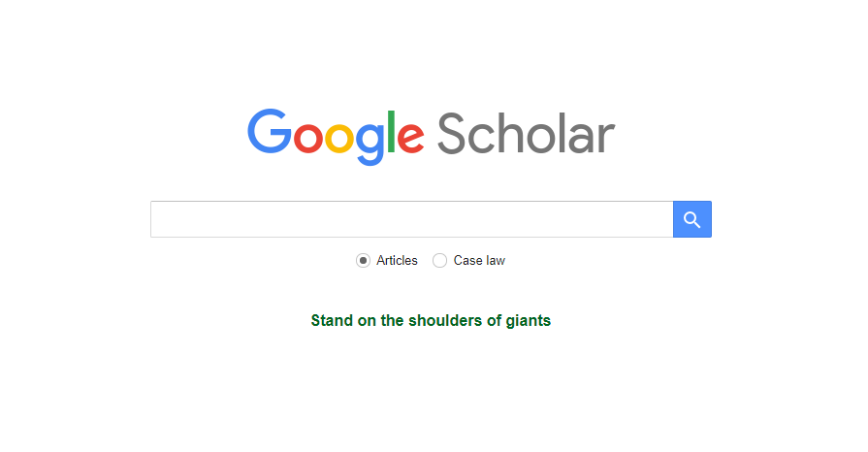Click the red letter e in Google

click(410, 138)
